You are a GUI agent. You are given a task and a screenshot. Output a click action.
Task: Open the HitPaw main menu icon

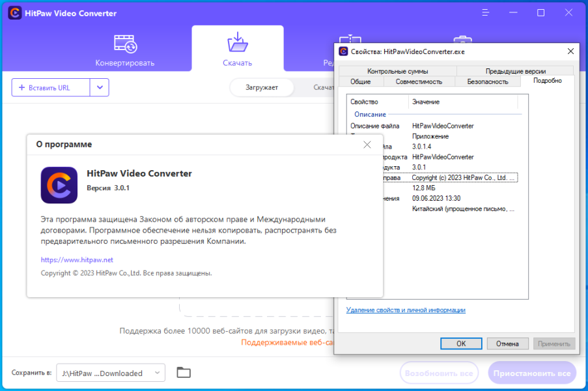486,13
